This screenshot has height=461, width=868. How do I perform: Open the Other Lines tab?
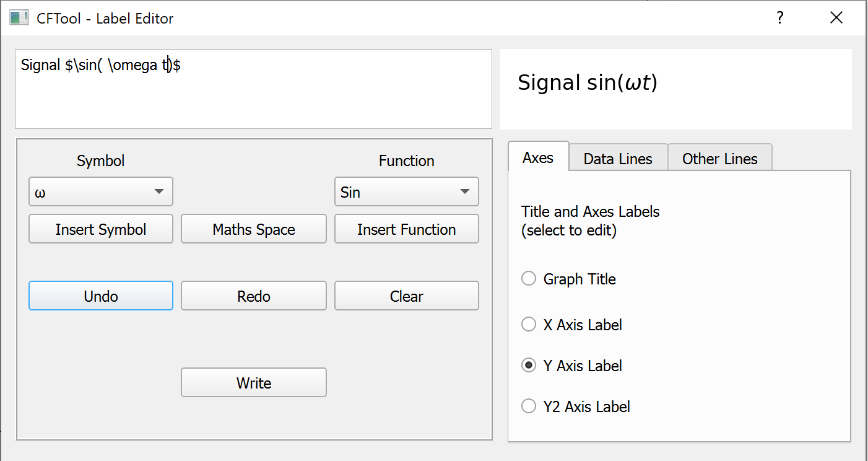point(719,159)
